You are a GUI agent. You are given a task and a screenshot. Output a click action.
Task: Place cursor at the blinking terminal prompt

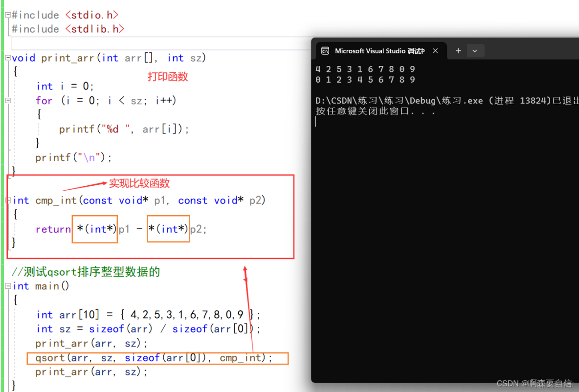316,121
